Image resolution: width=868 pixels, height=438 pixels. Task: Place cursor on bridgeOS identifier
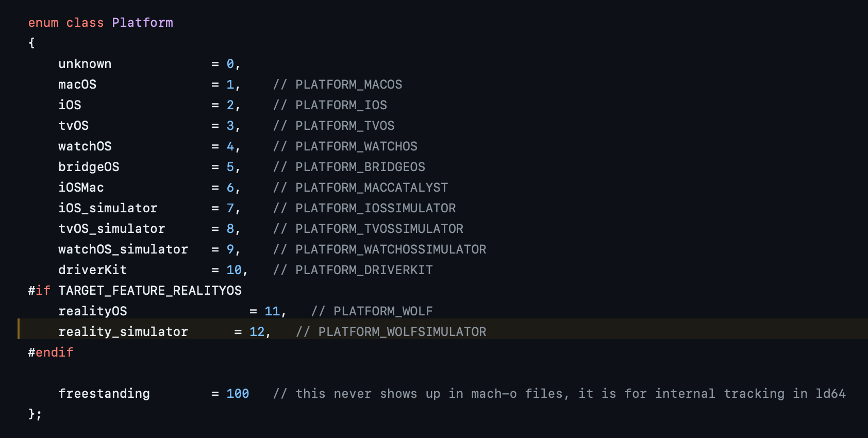pyautogui.click(x=89, y=167)
